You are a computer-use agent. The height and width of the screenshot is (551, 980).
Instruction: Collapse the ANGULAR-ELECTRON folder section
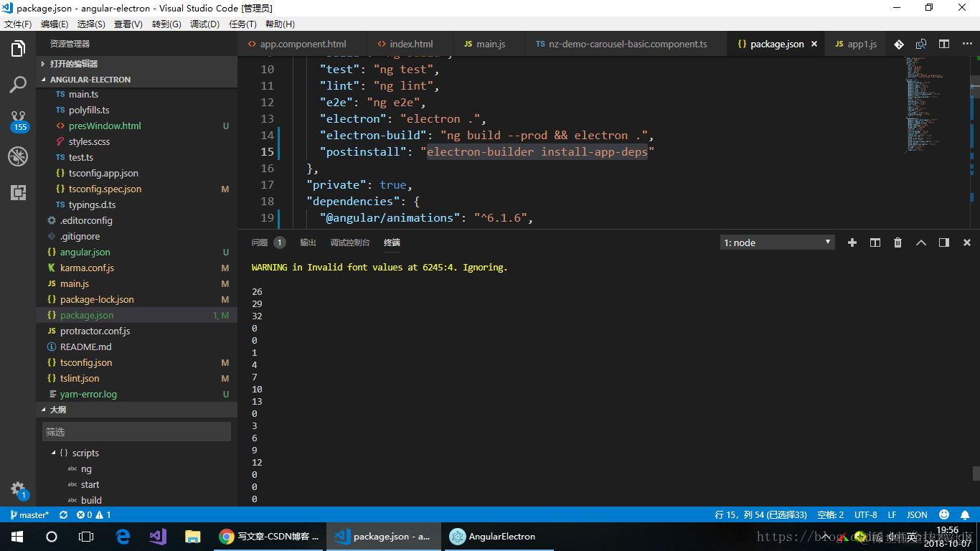[x=136, y=80]
